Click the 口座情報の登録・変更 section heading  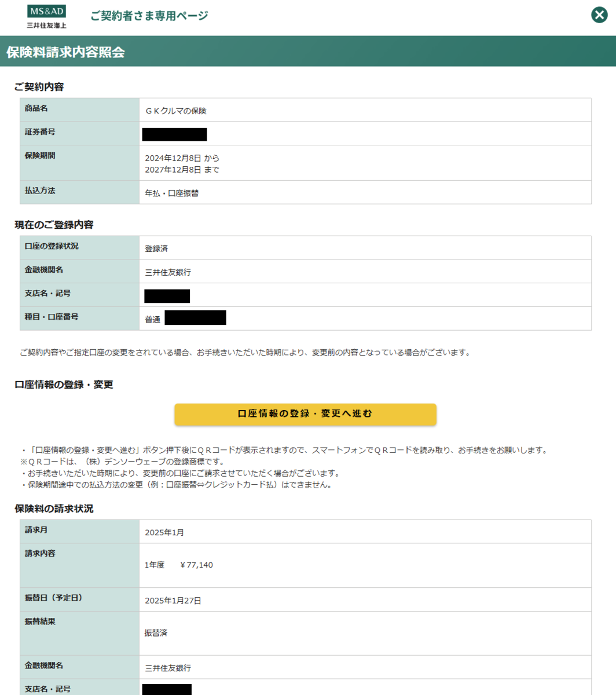[x=64, y=385]
